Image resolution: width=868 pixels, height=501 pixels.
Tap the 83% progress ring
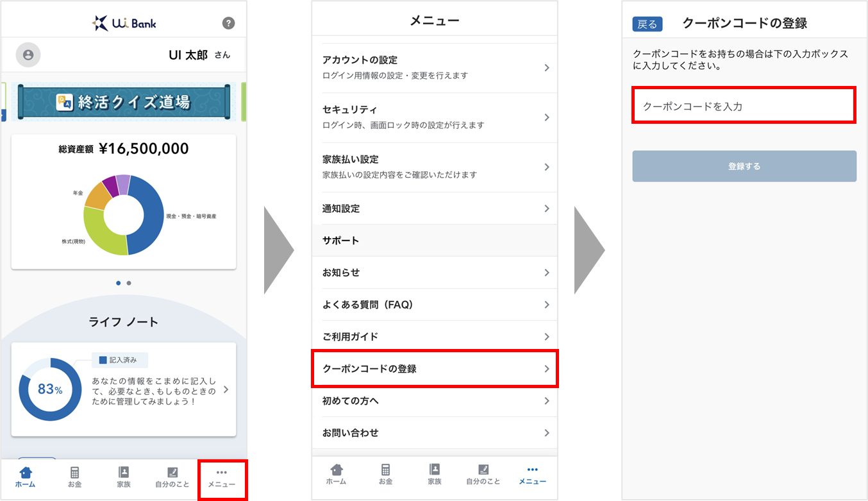[50, 389]
